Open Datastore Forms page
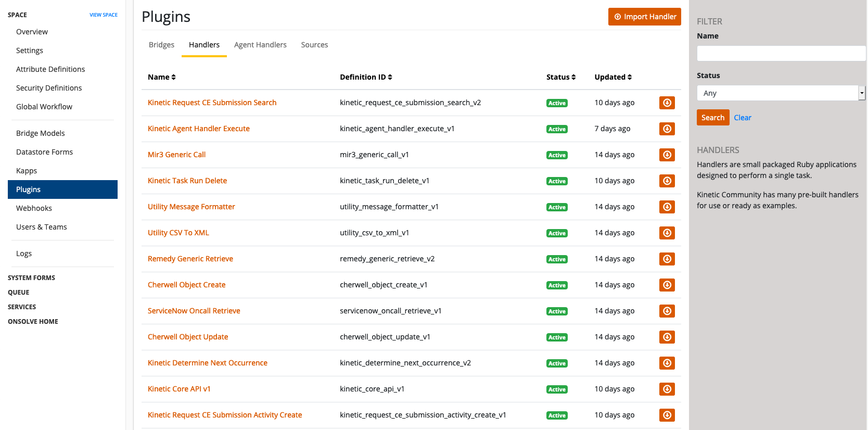868x430 pixels. click(44, 152)
